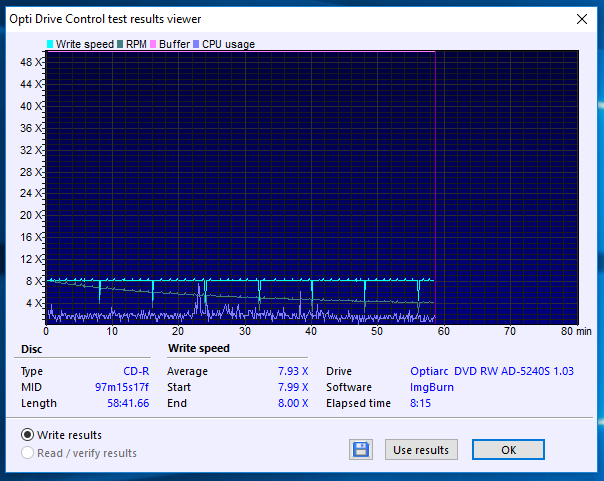The height and width of the screenshot is (481, 604).
Task: Click the disc length value 58:41.66
Action: [x=128, y=403]
